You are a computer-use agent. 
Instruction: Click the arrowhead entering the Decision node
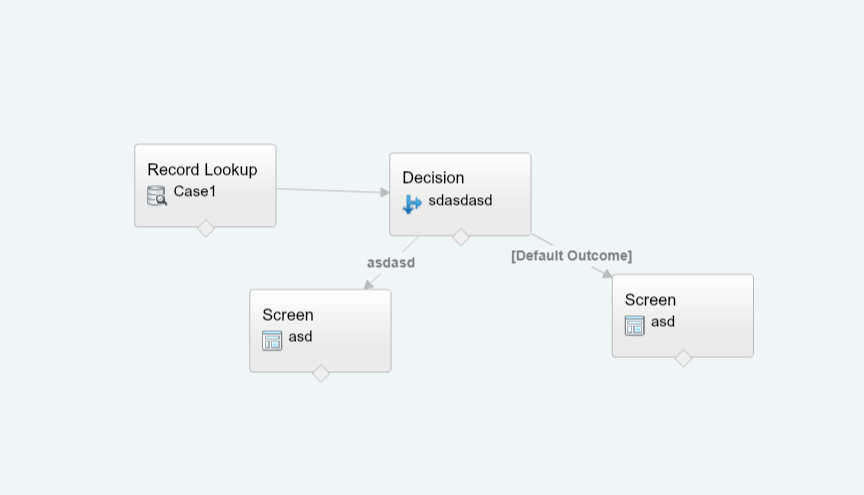click(x=385, y=192)
